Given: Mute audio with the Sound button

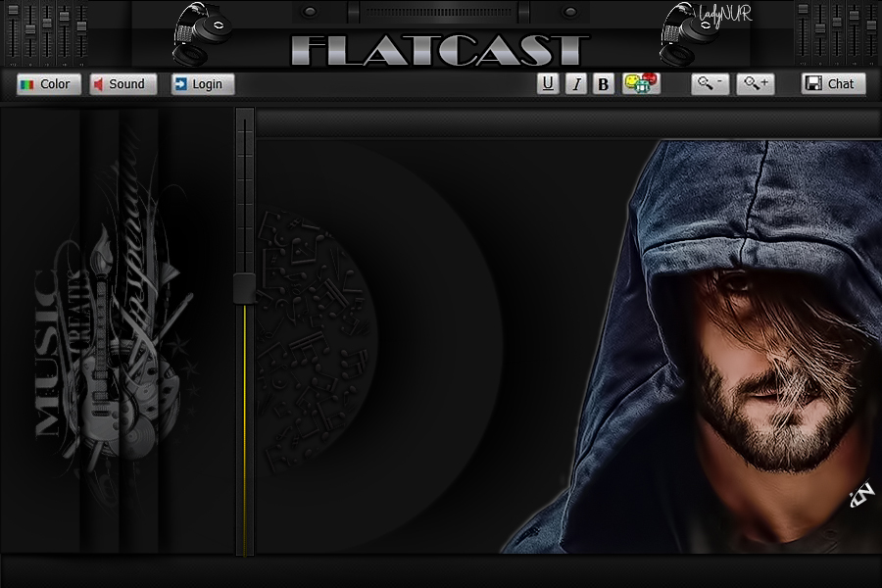Looking at the screenshot, I should point(123,84).
